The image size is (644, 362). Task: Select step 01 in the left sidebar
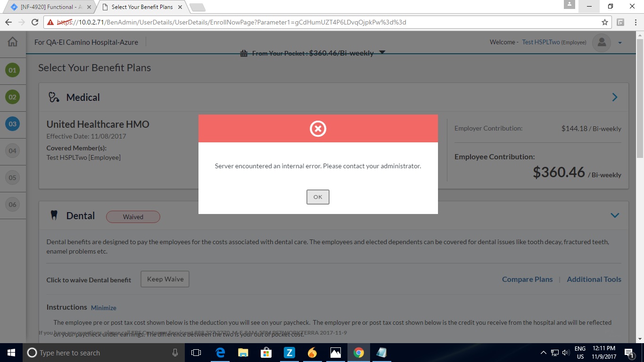13,71
